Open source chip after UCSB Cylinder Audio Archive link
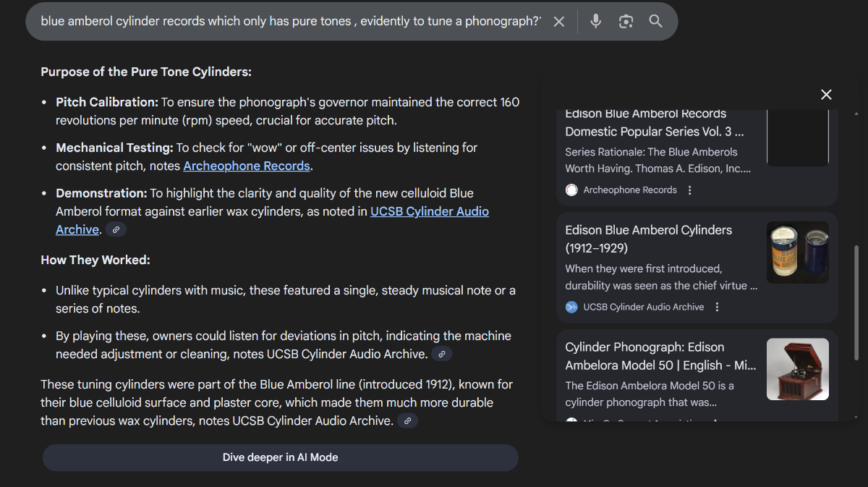This screenshot has width=868, height=487. click(x=116, y=230)
